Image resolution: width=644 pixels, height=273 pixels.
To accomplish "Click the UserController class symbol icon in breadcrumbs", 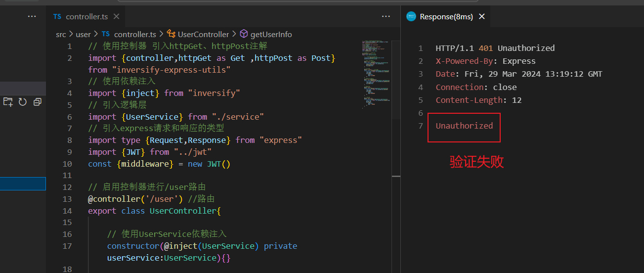I will (172, 34).
